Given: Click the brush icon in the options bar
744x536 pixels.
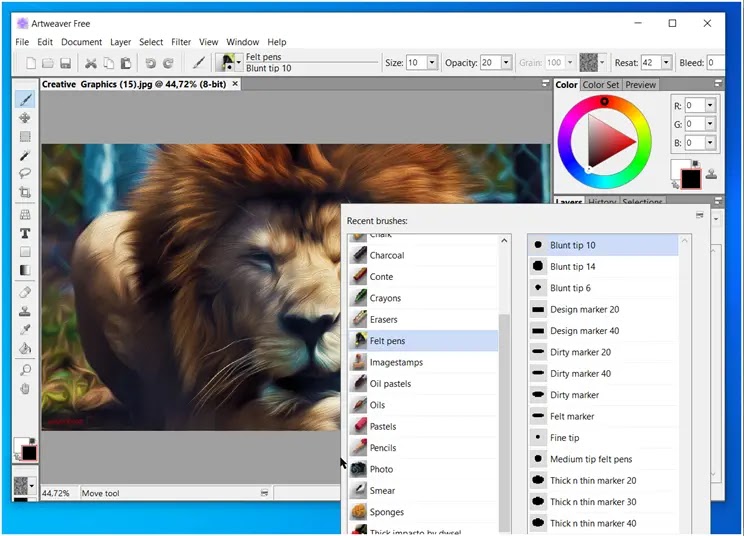Looking at the screenshot, I should point(199,63).
